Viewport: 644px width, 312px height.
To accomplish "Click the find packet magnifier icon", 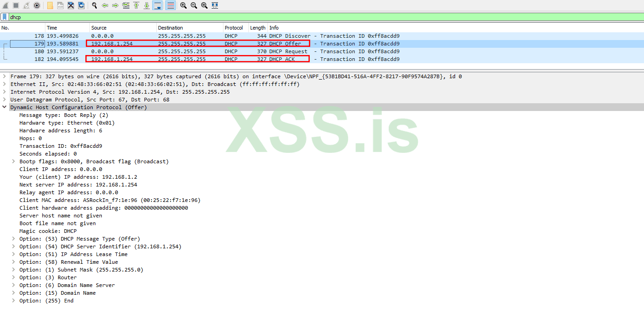I will coord(94,5).
